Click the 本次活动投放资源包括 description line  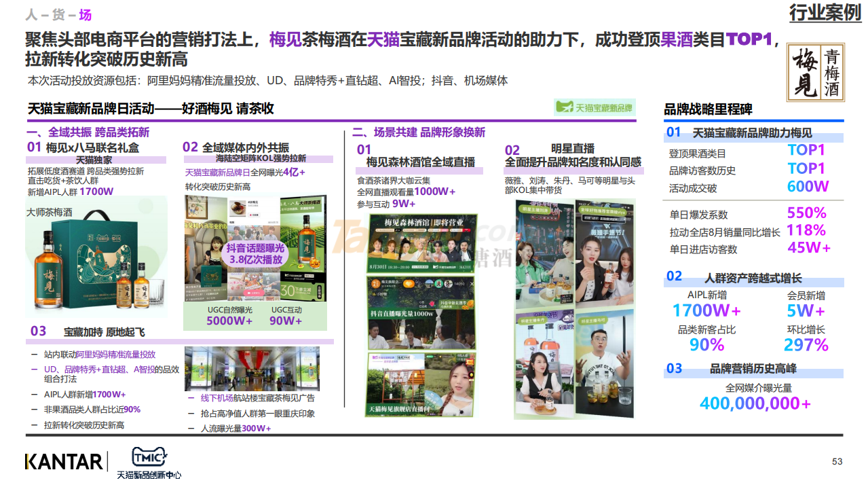[267, 81]
